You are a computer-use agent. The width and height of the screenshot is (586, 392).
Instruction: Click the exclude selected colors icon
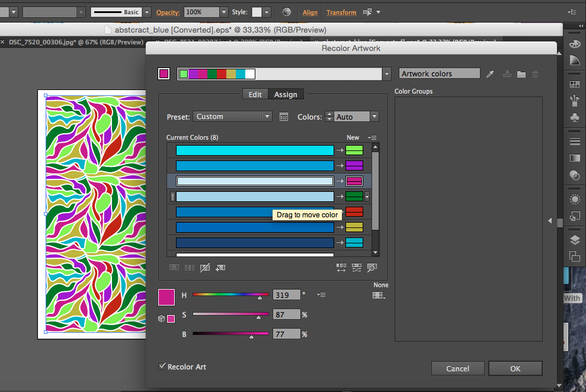(x=205, y=267)
